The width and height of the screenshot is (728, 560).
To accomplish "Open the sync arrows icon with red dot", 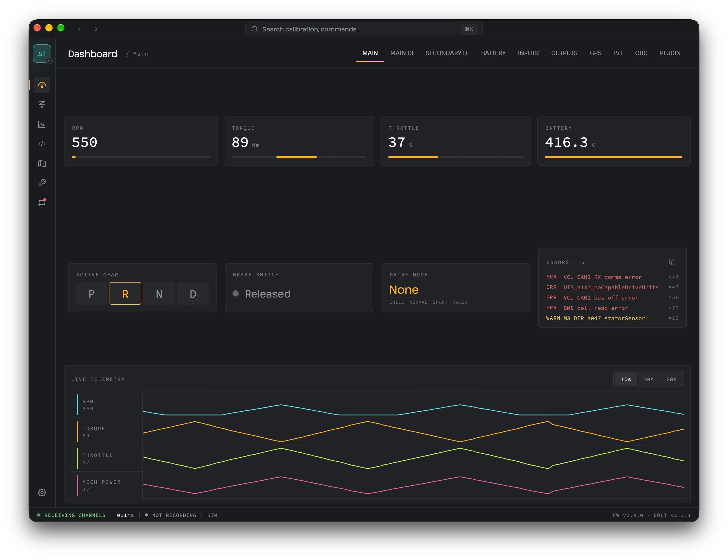I will [42, 202].
